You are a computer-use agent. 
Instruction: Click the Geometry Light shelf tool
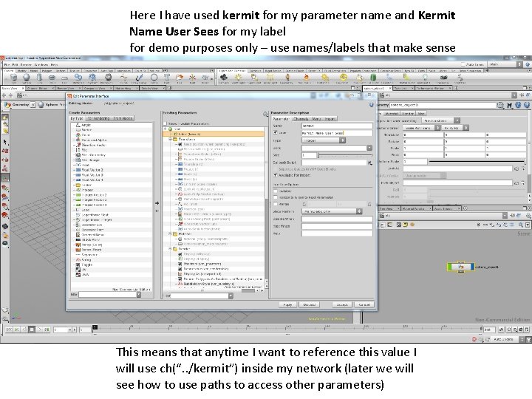(287, 79)
